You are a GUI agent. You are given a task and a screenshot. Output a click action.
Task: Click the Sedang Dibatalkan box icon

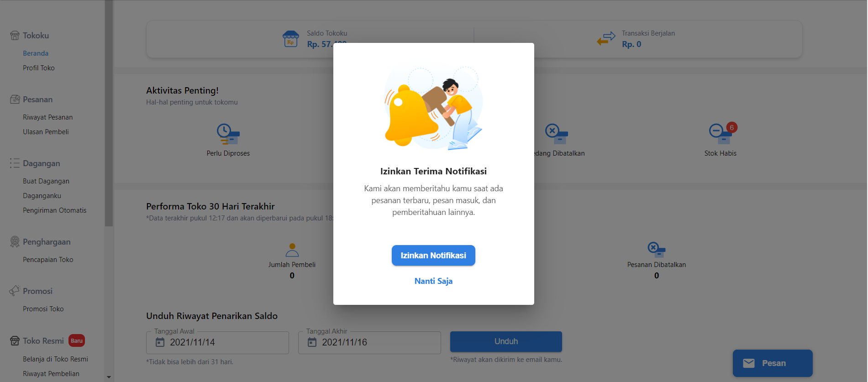[556, 134]
